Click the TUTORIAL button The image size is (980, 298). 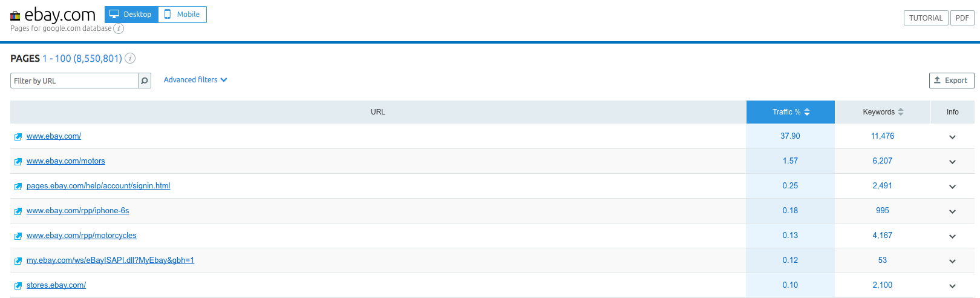point(926,18)
